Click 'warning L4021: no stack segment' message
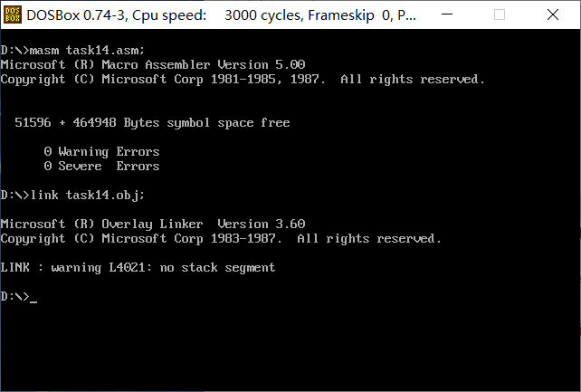This screenshot has width=581, height=392. point(163,267)
